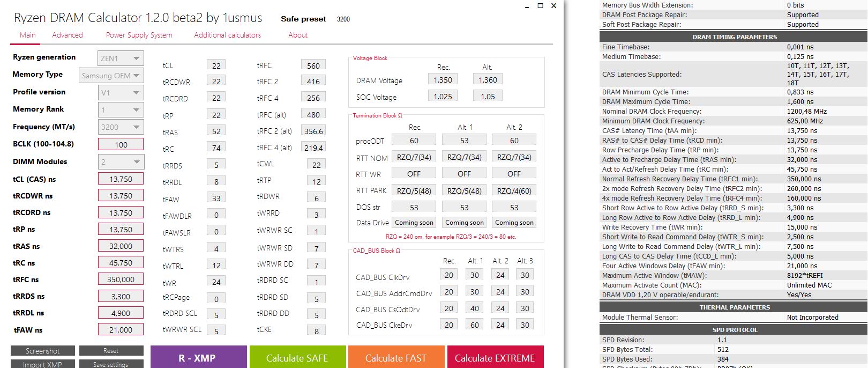Open the Main tab

pos(27,35)
